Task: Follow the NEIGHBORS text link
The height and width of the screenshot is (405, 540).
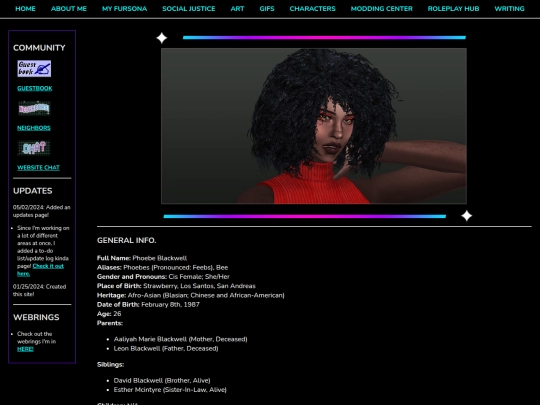Action: point(34,128)
